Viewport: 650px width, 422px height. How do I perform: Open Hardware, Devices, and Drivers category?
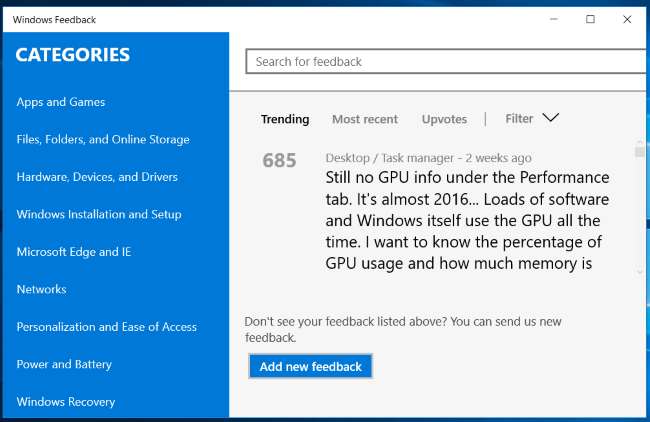(x=97, y=177)
